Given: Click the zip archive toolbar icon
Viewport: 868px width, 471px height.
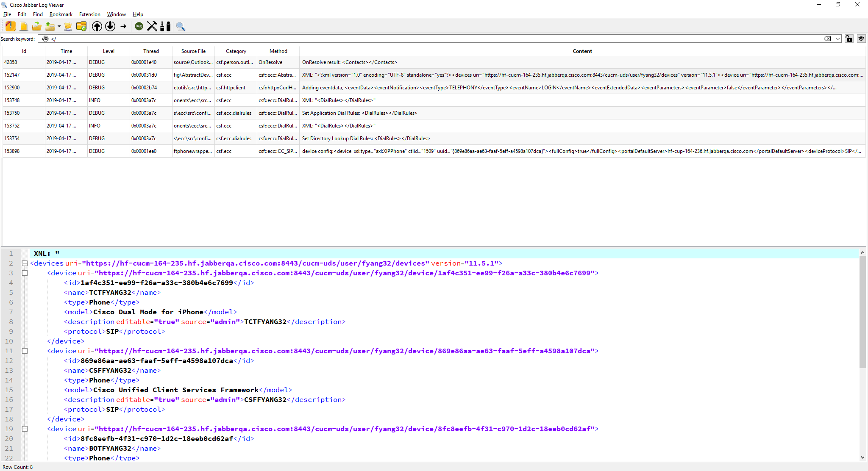Looking at the screenshot, I should [x=11, y=26].
